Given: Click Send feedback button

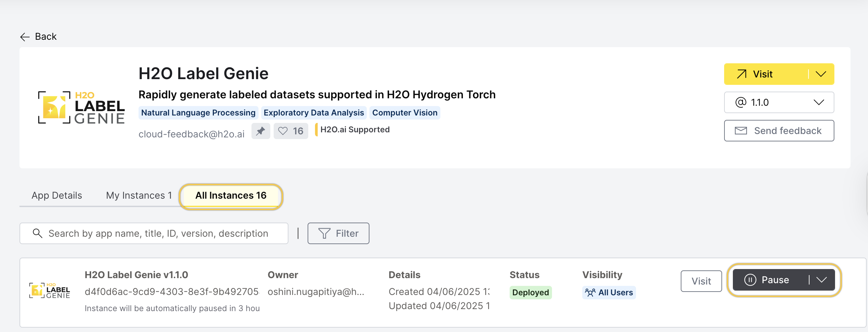Looking at the screenshot, I should pos(779,131).
